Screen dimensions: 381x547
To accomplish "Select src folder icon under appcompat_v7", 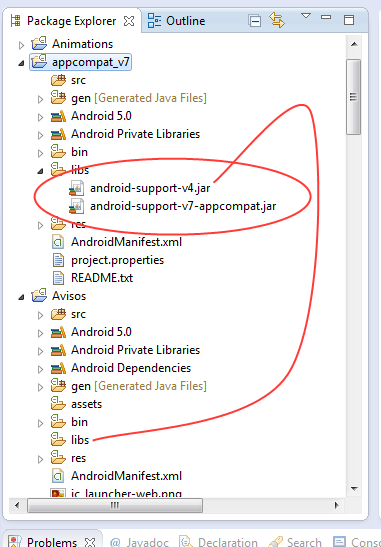I will point(58,80).
